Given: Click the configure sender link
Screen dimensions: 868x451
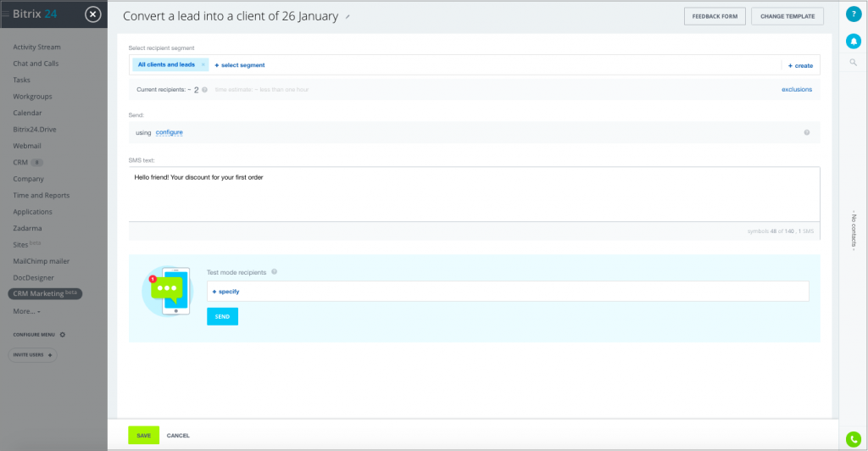Looking at the screenshot, I should [170, 132].
